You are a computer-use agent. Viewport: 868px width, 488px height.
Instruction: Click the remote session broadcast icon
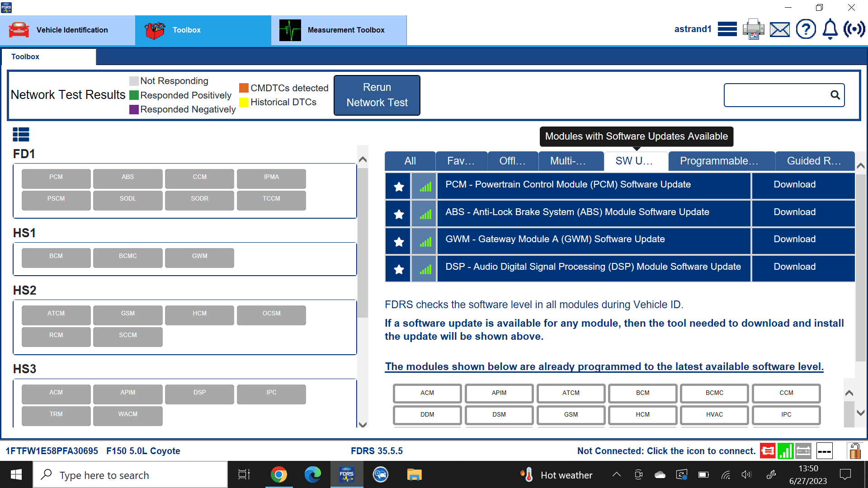[854, 29]
